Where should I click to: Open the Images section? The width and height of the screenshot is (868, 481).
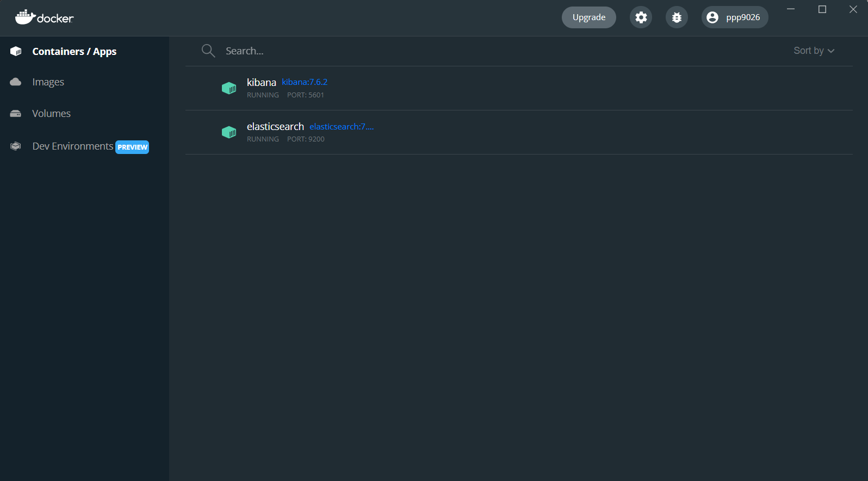click(x=48, y=82)
